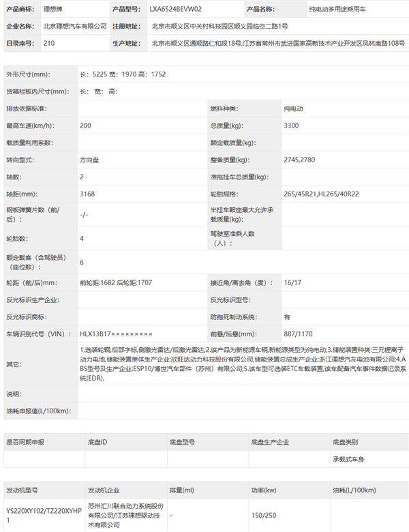This screenshot has height=532, width=409.
Task: Click chassis category 承载式车身
Action: pos(348,459)
